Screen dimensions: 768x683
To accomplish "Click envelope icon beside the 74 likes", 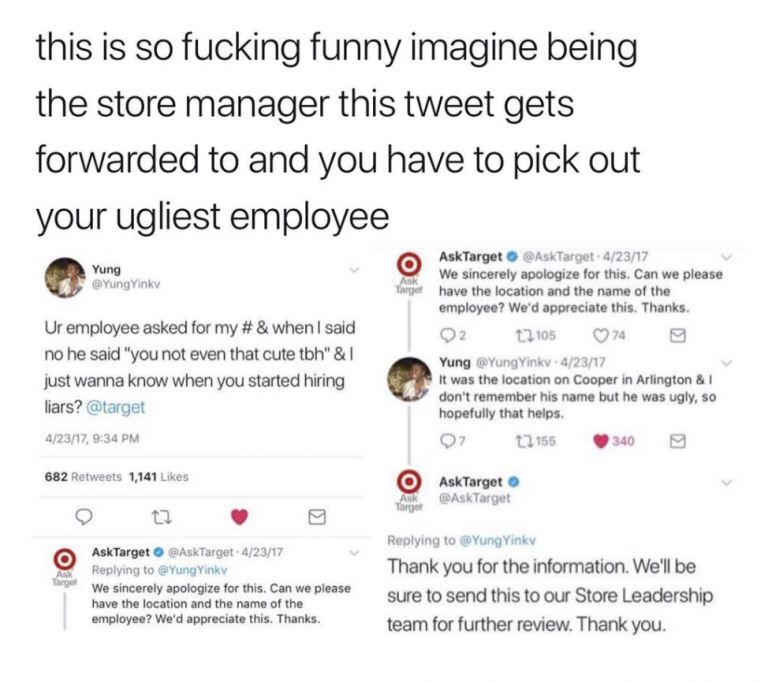I will [676, 335].
